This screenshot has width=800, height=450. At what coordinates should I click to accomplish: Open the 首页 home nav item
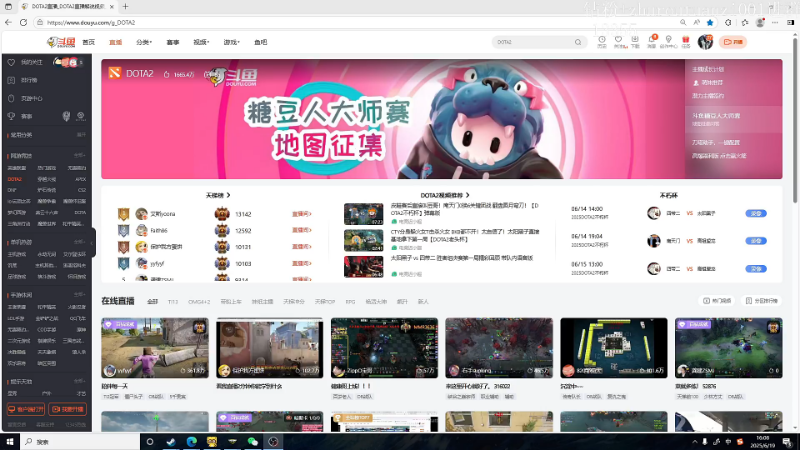(x=89, y=42)
